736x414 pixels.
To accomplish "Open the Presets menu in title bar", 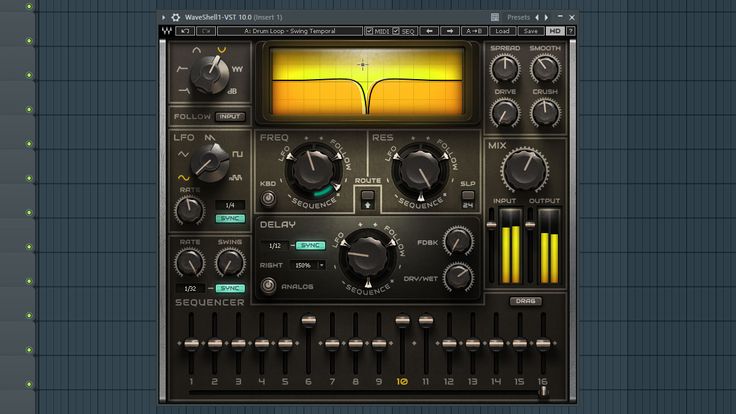I will coord(518,17).
